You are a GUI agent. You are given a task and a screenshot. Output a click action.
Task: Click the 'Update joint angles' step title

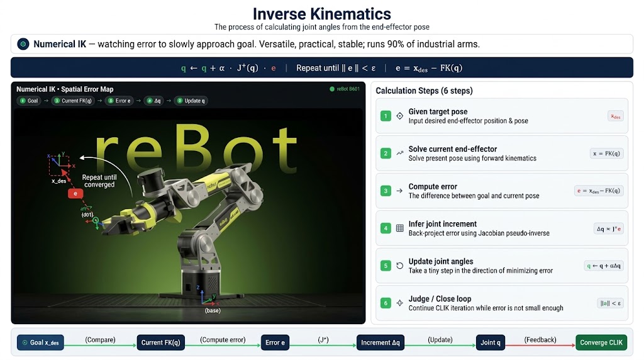point(441,261)
